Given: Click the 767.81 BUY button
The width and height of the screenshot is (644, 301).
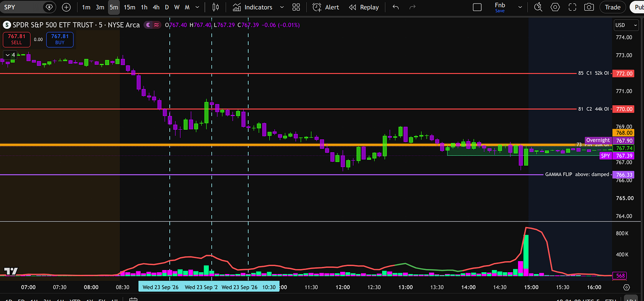Looking at the screenshot, I should (x=60, y=39).
